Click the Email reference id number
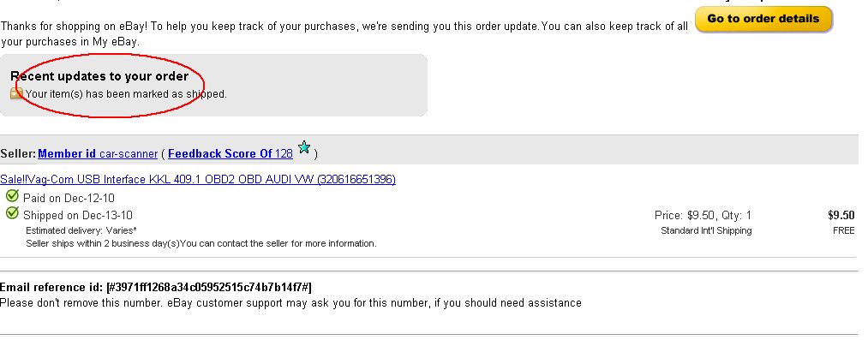 point(209,287)
